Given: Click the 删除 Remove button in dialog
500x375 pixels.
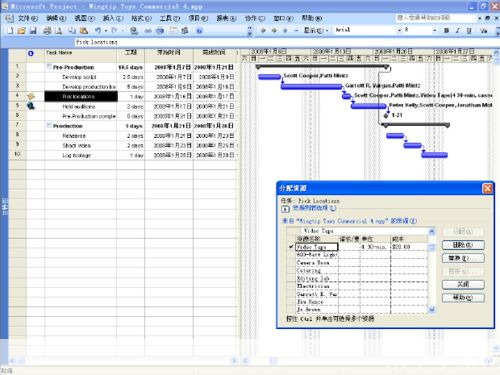Looking at the screenshot, I should (x=463, y=245).
